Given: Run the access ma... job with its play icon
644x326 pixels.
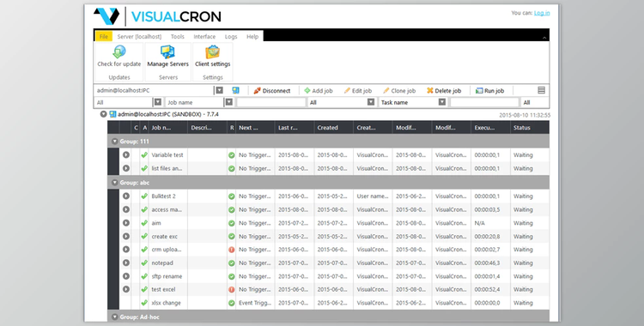Looking at the screenshot, I should [125, 209].
